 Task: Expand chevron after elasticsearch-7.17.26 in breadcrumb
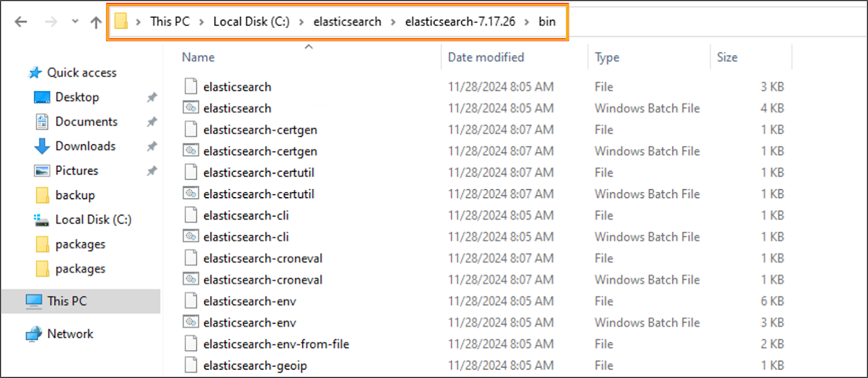[x=527, y=22]
